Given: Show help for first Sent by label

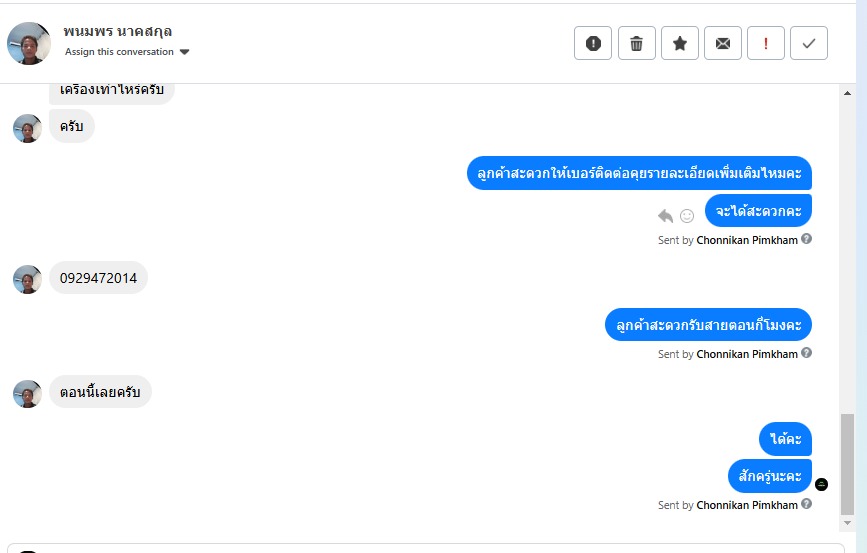Looking at the screenshot, I should pos(807,239).
